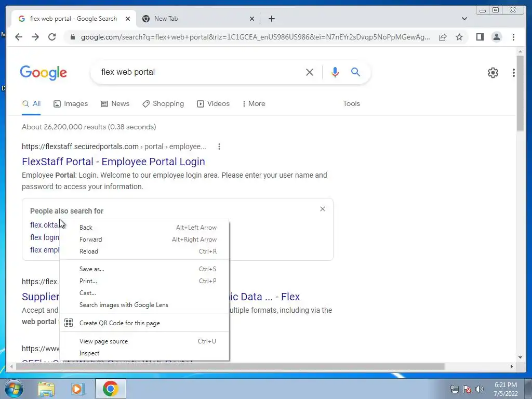The width and height of the screenshot is (532, 399).
Task: Open Windows Start button
Action: pos(14,389)
